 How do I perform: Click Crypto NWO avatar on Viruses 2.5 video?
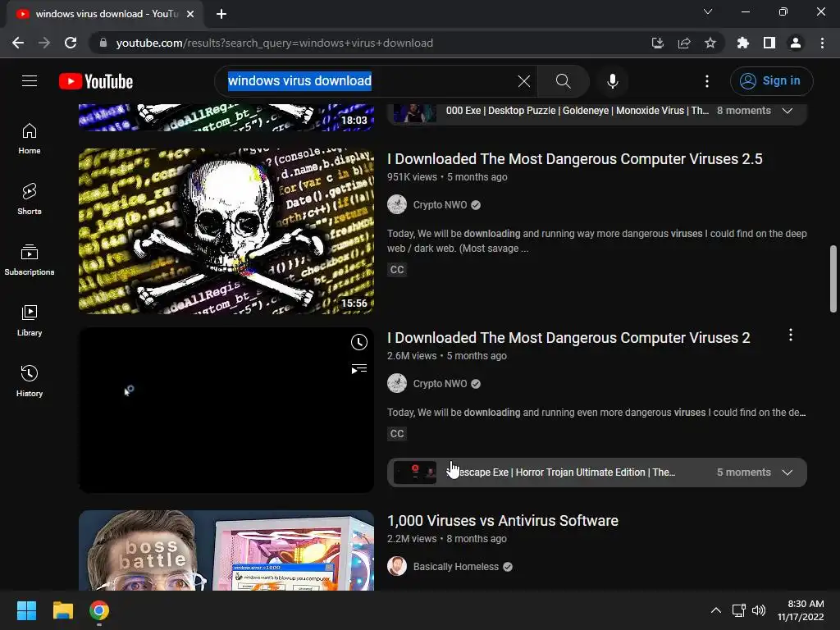[397, 204]
